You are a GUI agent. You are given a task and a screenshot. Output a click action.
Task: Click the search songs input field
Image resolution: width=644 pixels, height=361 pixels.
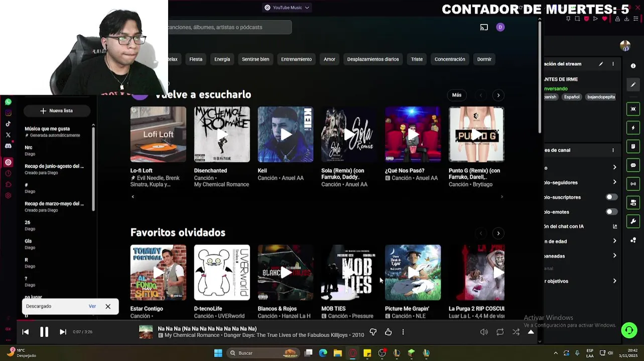point(229,27)
